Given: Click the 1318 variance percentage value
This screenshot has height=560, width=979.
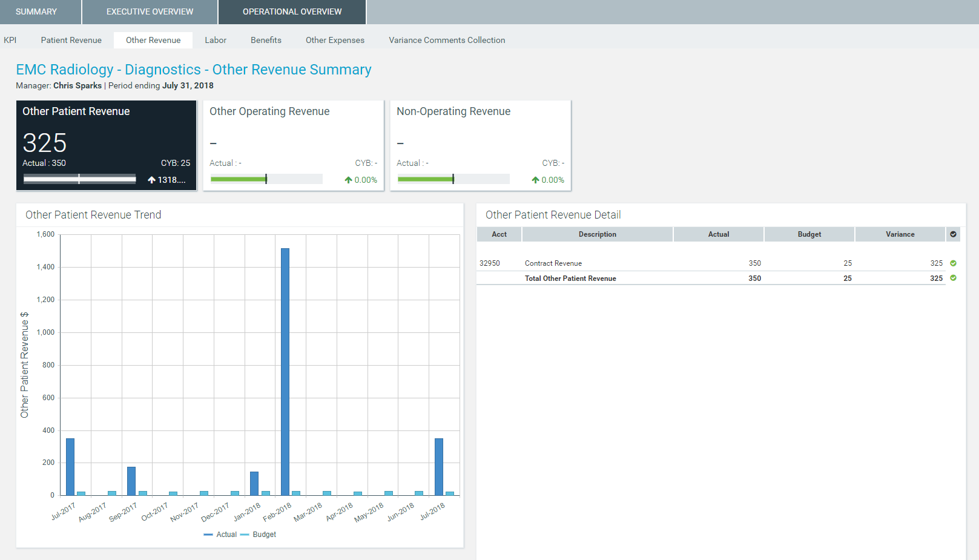Looking at the screenshot, I should point(172,180).
